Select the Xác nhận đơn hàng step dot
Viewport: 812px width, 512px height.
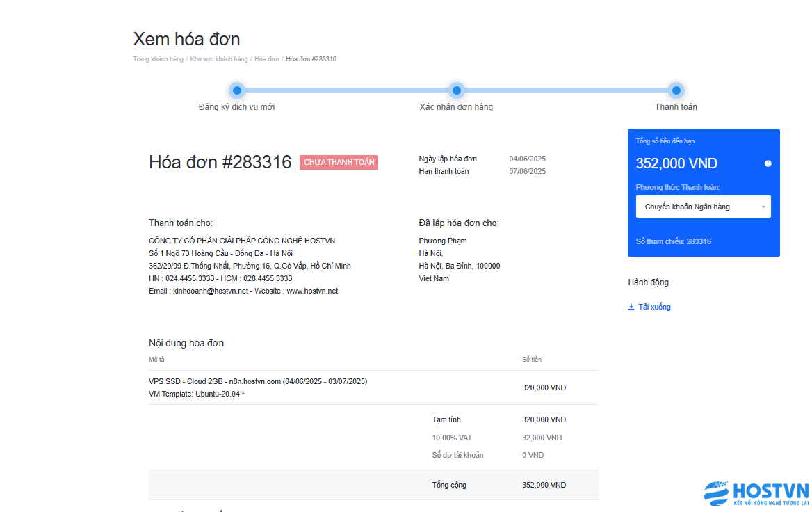tap(456, 90)
